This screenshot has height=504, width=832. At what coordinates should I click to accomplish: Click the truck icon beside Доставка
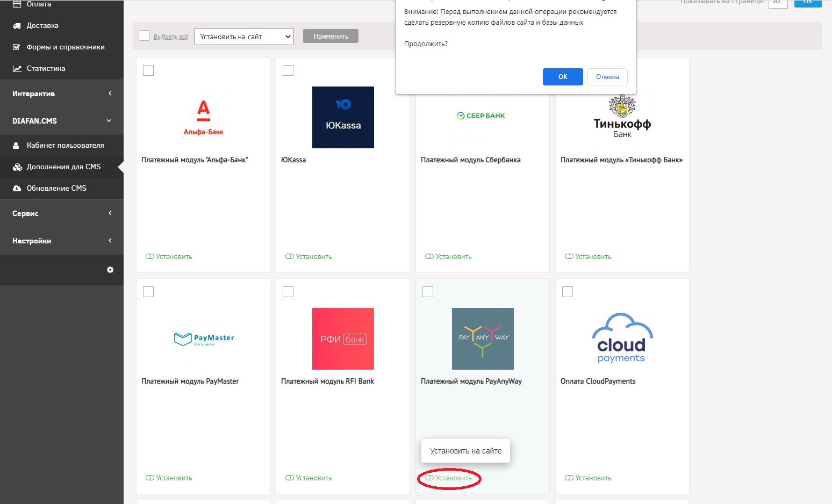coord(17,26)
